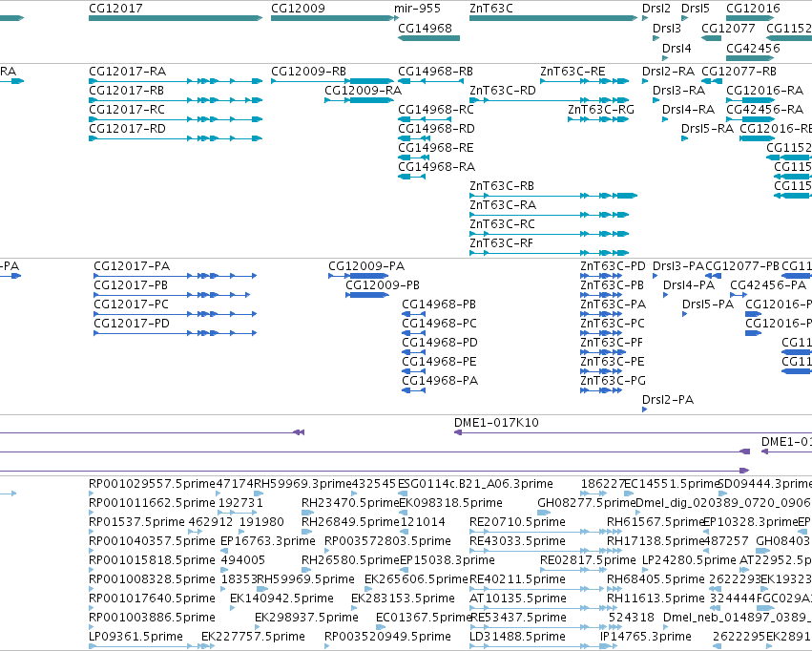Open the CG42456 gene label

(753, 49)
